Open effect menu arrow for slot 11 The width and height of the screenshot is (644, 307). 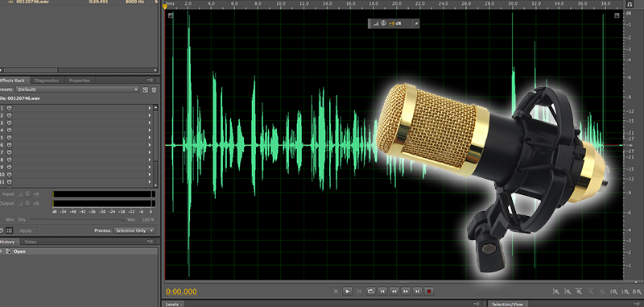click(150, 181)
